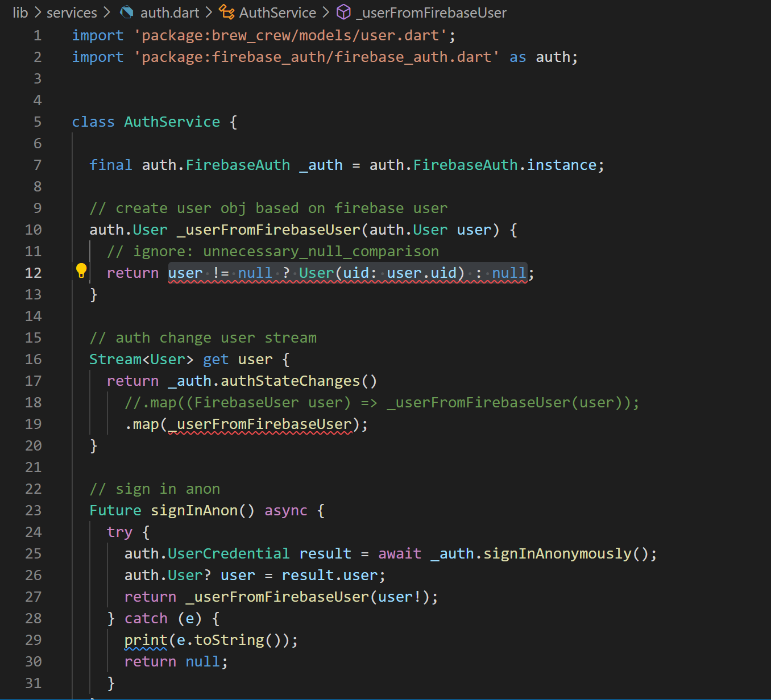
Task: Click the chevron after 'services' in the breadcrumb
Action: pyautogui.click(x=106, y=13)
